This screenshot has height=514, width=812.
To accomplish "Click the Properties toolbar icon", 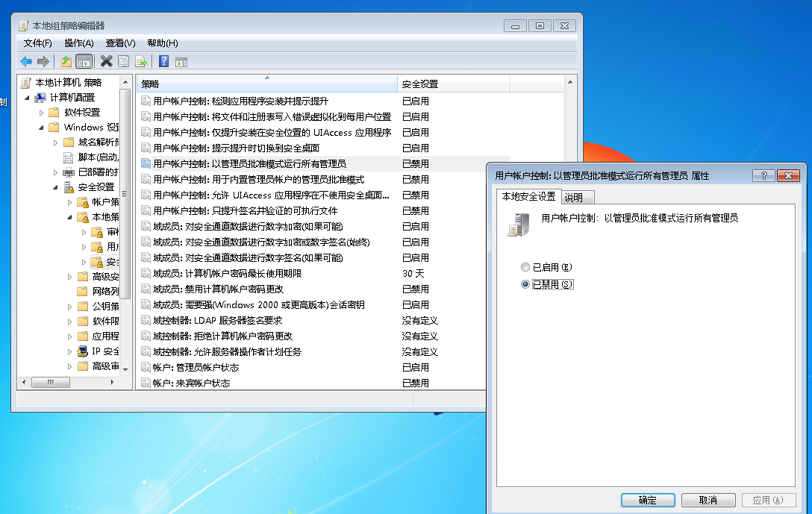I will pyautogui.click(x=124, y=62).
